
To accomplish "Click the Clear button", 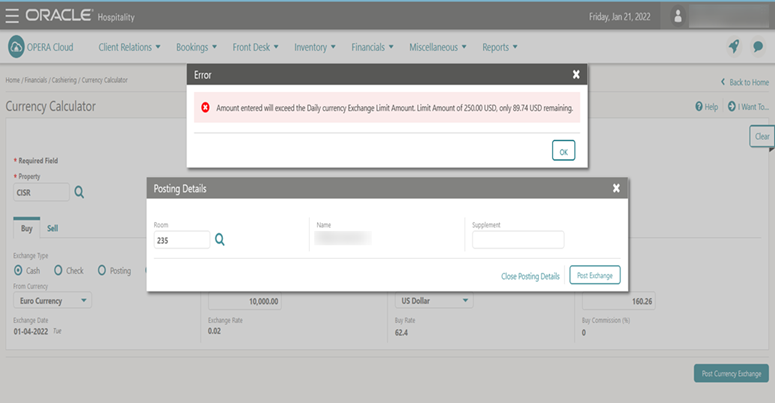I will 762,136.
